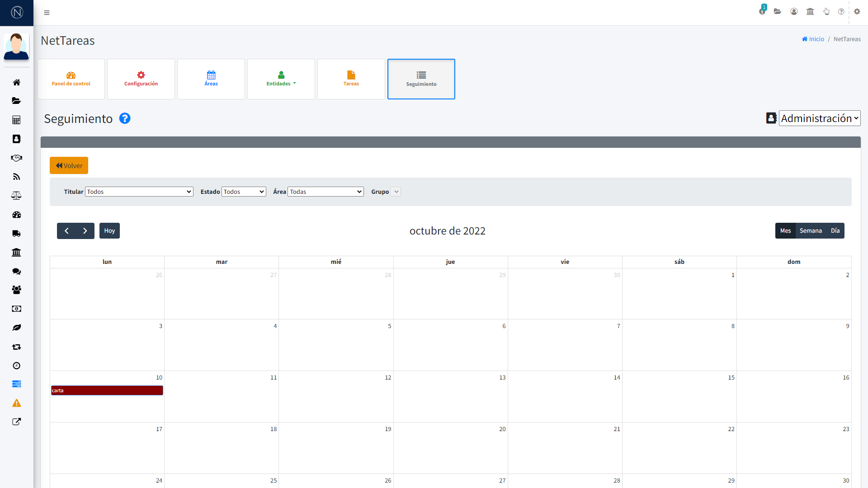868x488 pixels.
Task: Open the Titular filter dropdown
Action: tap(139, 191)
